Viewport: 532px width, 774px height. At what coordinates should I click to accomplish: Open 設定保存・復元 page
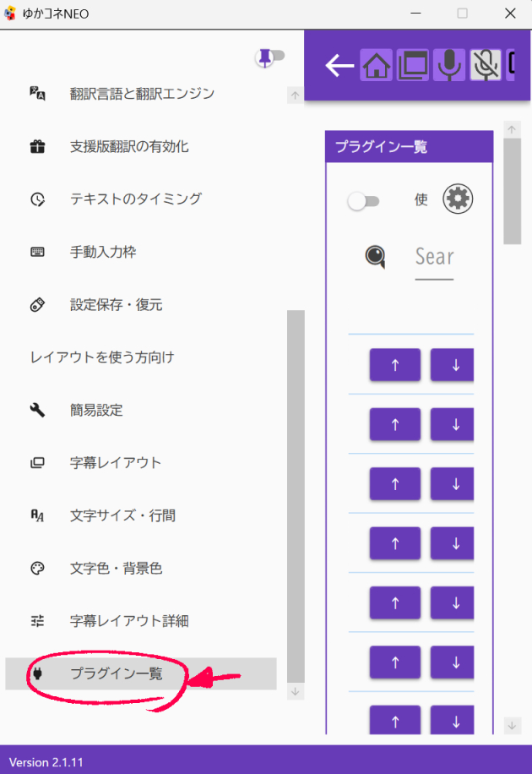(x=116, y=304)
